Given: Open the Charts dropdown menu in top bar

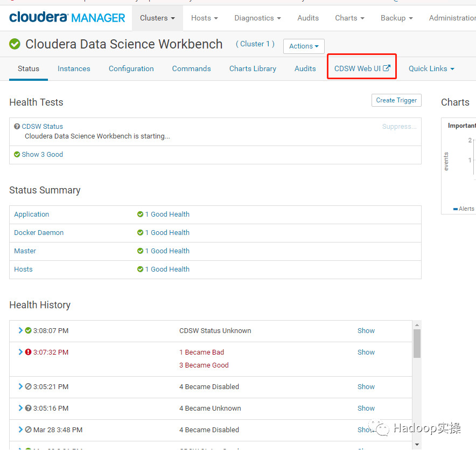Looking at the screenshot, I should tap(349, 18).
